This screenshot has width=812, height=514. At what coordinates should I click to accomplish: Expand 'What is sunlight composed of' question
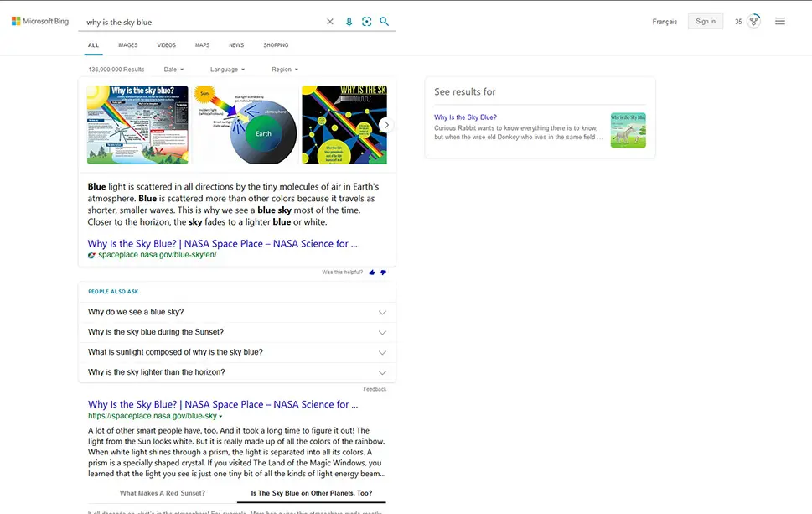(x=237, y=352)
